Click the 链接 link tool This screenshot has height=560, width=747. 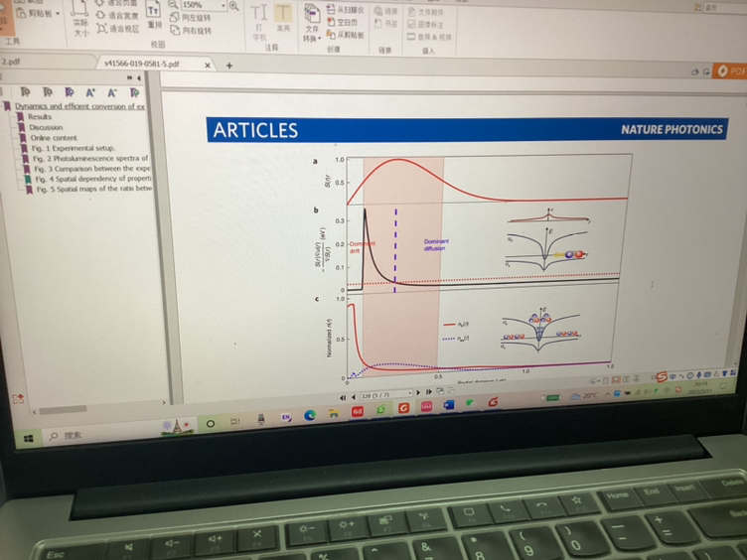[x=385, y=12]
